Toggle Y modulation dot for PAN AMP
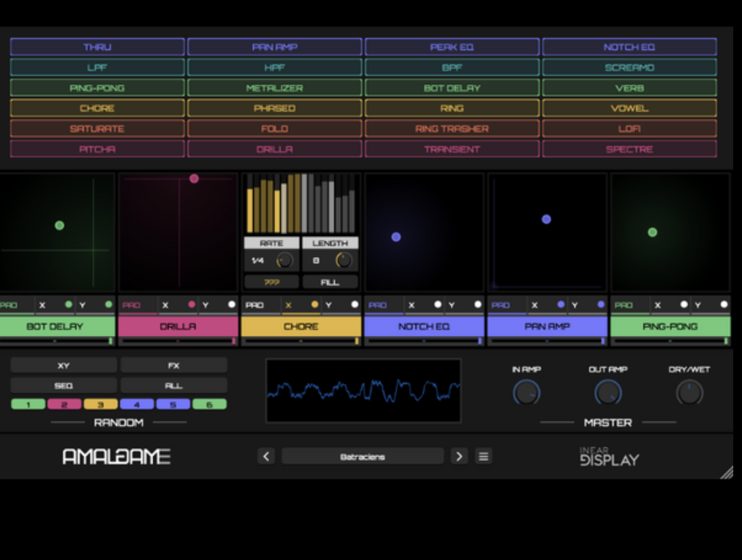Screen dimensions: 742x560 (601, 304)
